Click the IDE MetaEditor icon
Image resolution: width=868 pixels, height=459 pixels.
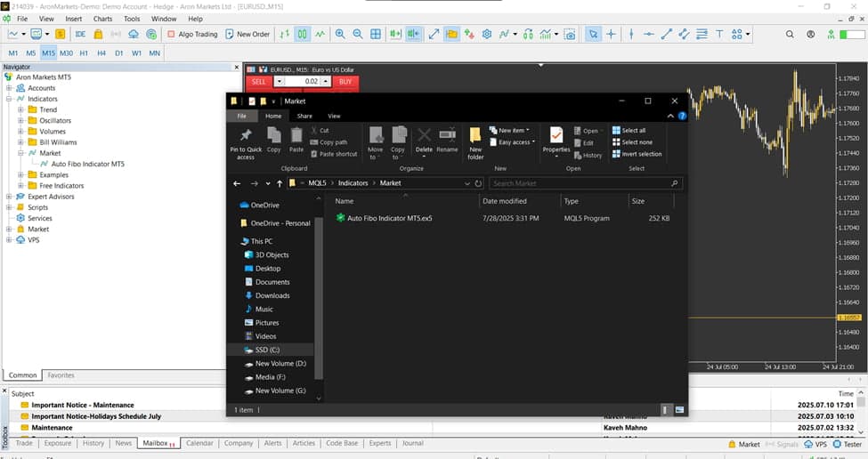point(80,34)
